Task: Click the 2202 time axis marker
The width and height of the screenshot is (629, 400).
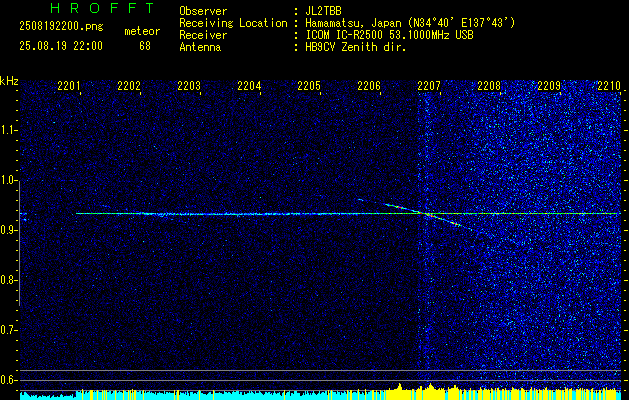Action: 129,86
